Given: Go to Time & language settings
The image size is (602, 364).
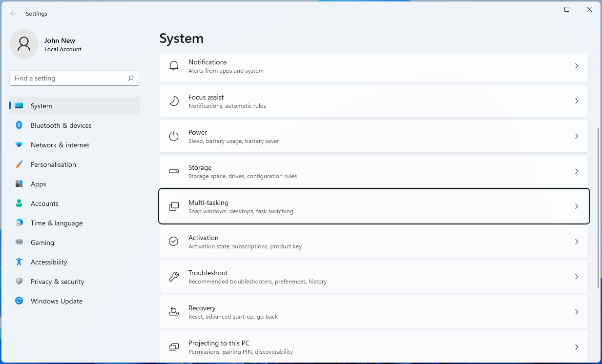Looking at the screenshot, I should coord(56,223).
